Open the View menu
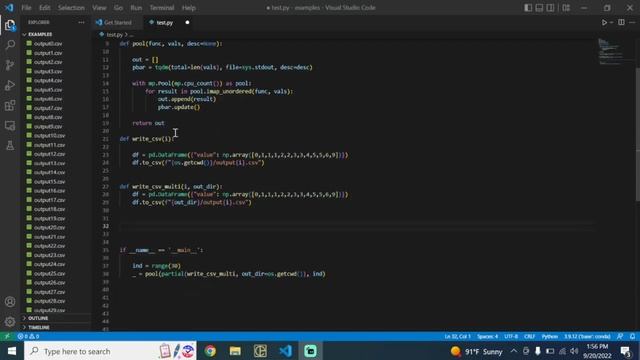 point(99,8)
